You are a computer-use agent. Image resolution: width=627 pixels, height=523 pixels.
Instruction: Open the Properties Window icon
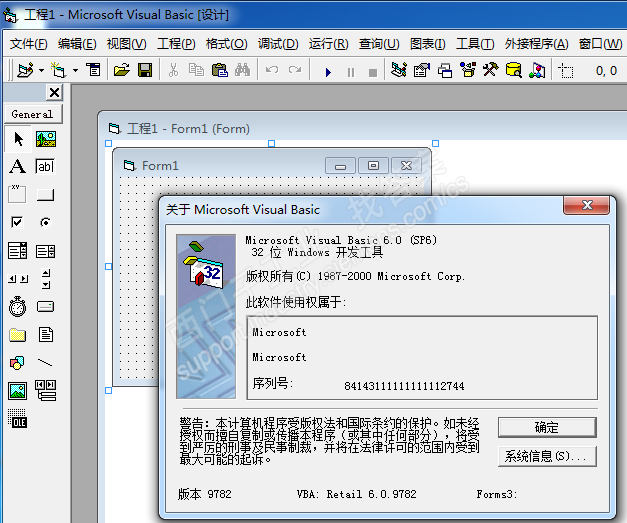pos(421,70)
